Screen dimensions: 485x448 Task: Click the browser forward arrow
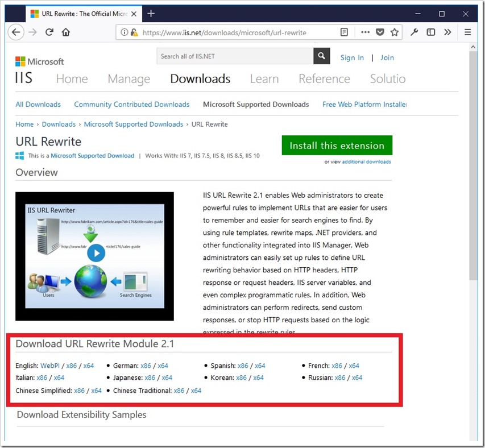point(33,32)
